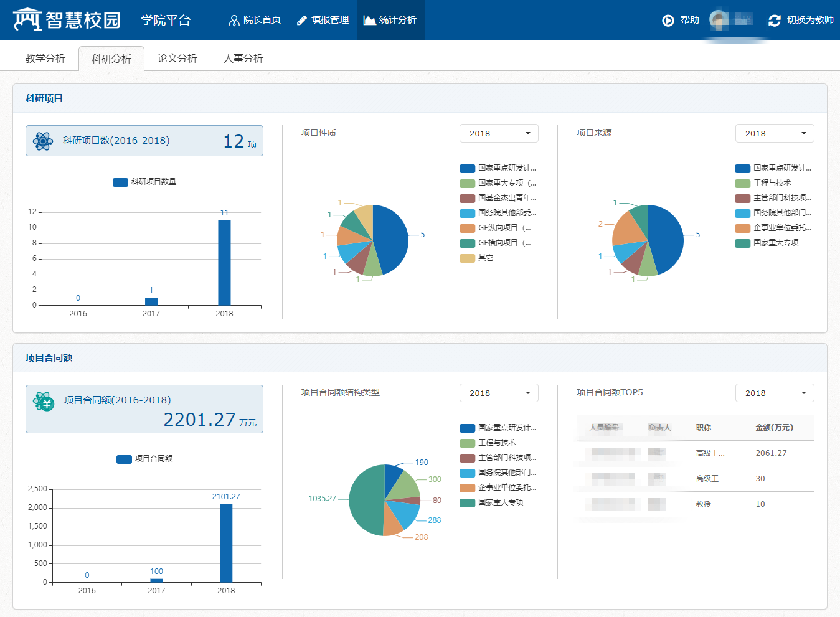
Task: Switch to the 论文分析 tab
Action: click(177, 59)
